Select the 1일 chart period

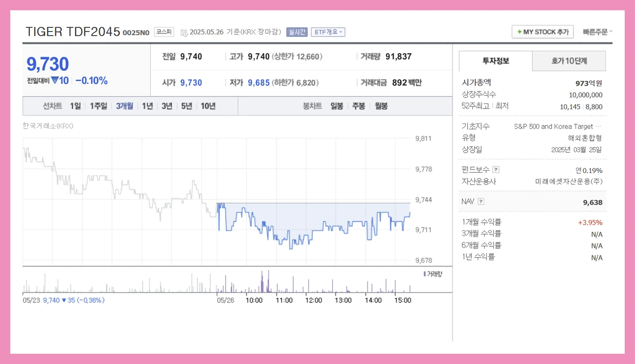(75, 106)
